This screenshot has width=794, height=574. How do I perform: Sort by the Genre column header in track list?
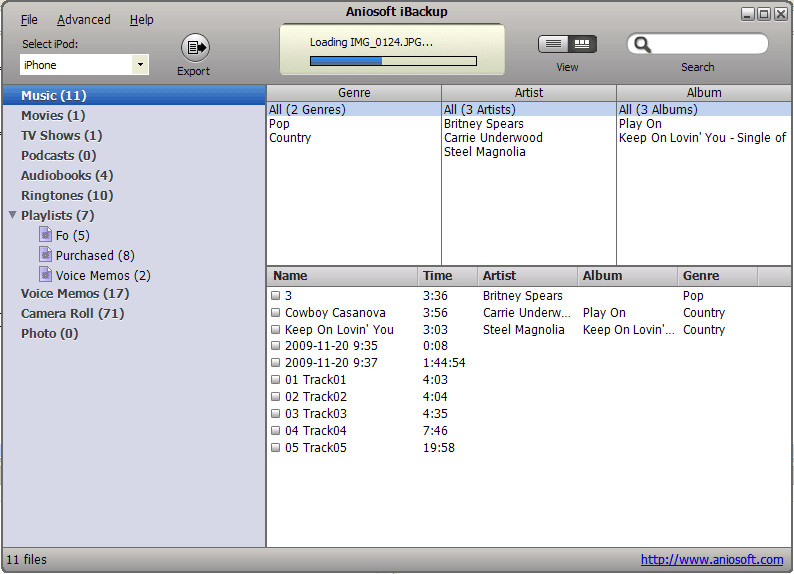coord(718,276)
